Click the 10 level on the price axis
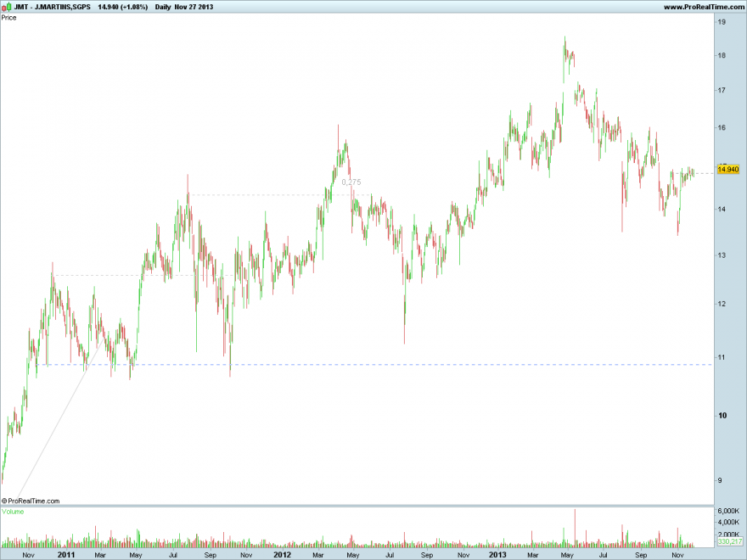 (x=722, y=416)
